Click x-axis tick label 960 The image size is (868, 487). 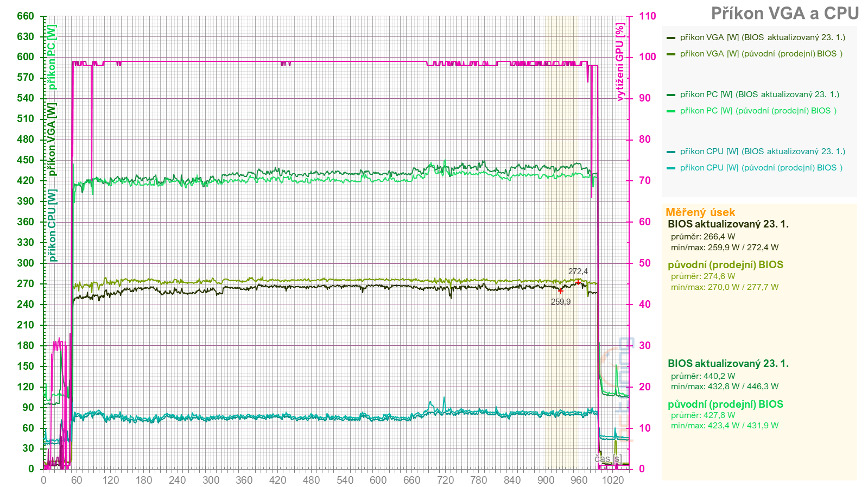point(579,480)
